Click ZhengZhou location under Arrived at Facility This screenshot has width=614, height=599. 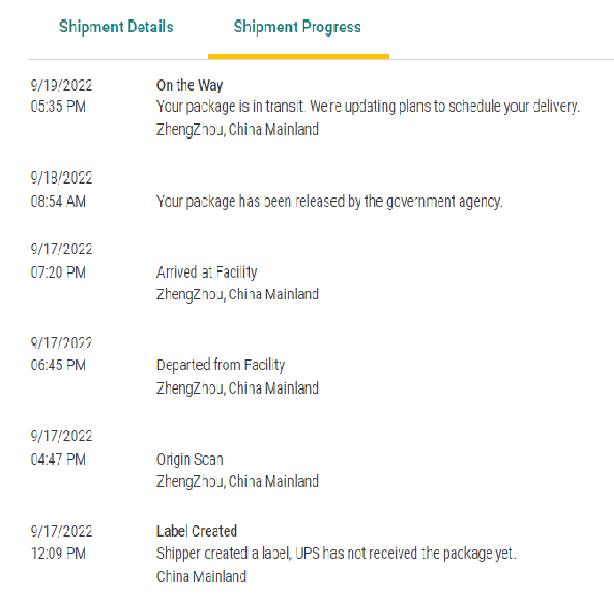click(x=237, y=294)
